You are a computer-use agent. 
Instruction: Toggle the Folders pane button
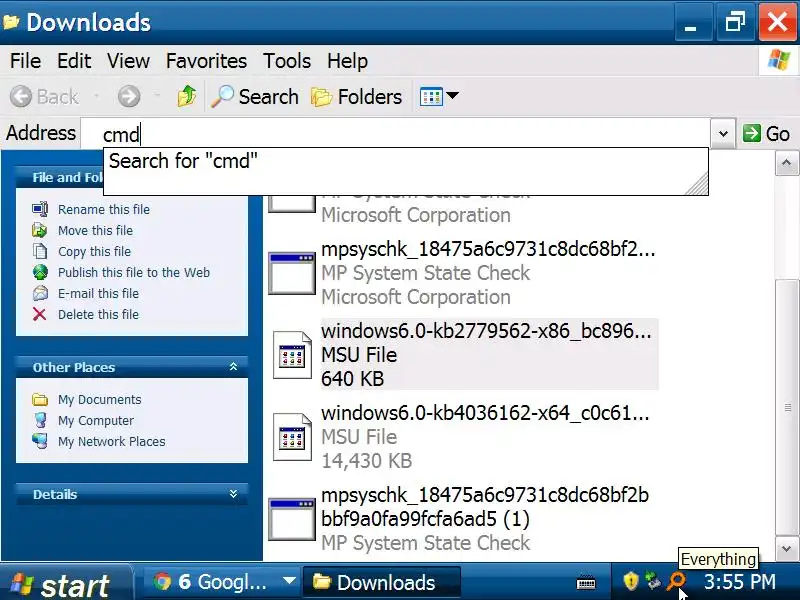[x=357, y=96]
